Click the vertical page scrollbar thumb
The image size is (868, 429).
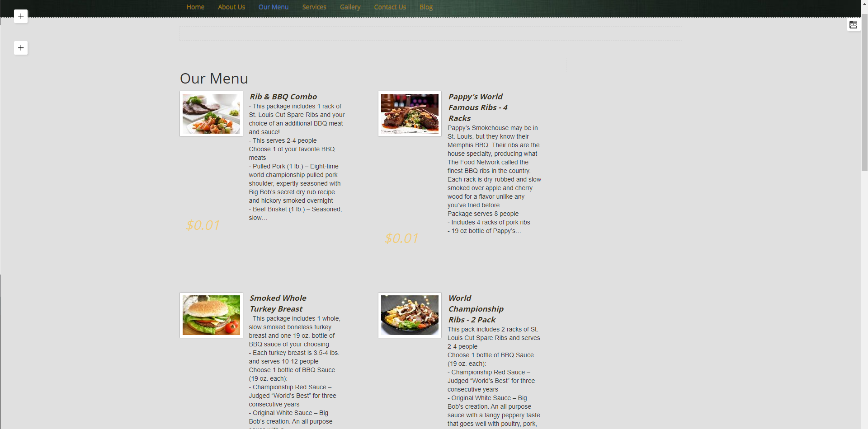[864, 93]
